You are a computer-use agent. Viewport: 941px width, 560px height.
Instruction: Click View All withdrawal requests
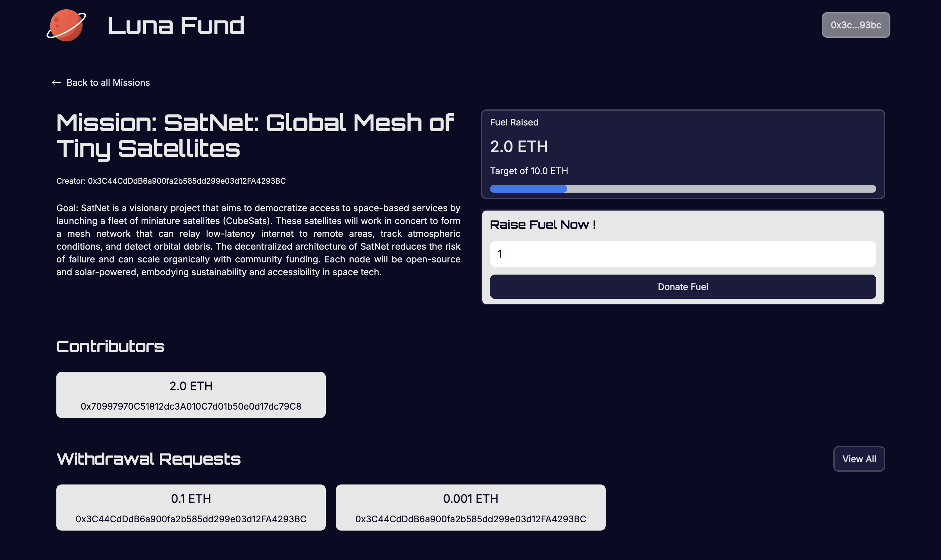(x=859, y=459)
